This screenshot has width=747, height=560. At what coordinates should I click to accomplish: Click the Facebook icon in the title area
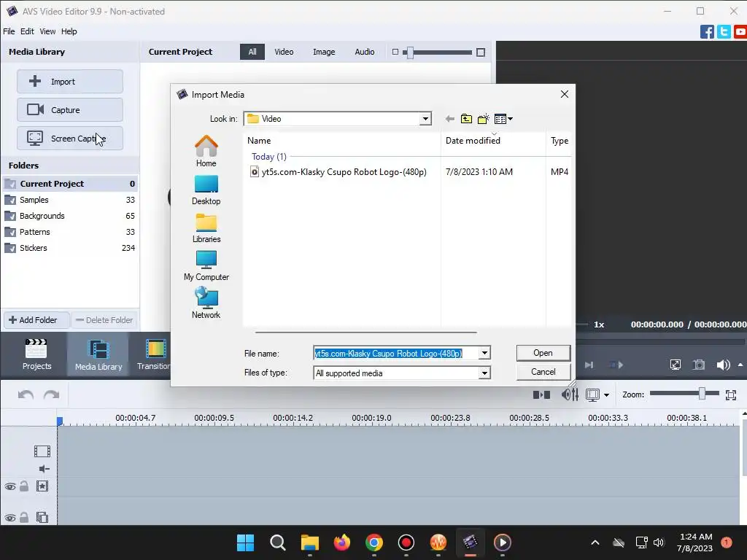707,31
